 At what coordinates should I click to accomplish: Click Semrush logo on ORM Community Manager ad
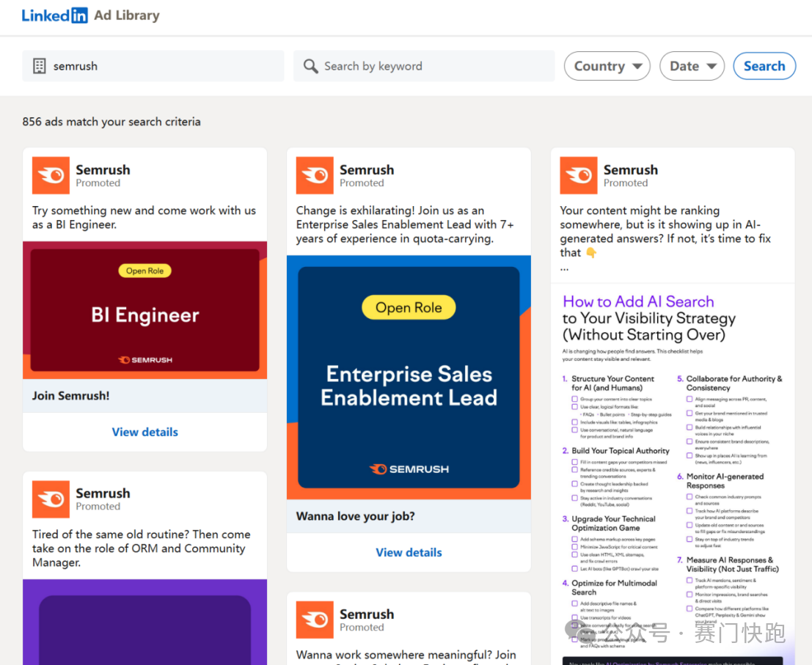(x=51, y=499)
